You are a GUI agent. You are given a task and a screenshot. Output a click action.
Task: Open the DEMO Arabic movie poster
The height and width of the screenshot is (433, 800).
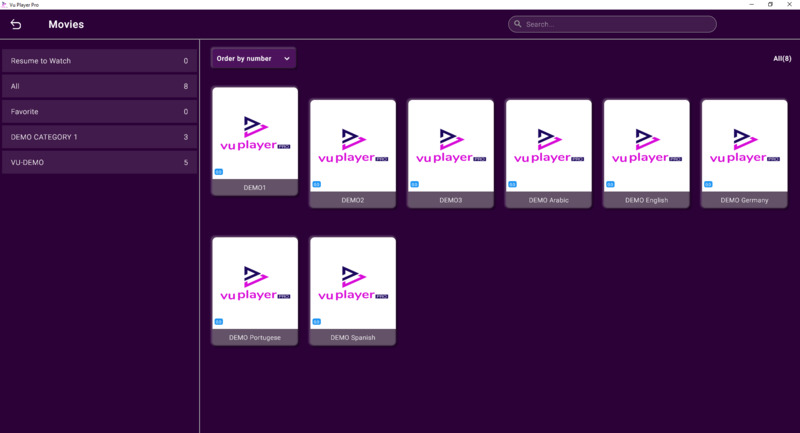548,146
